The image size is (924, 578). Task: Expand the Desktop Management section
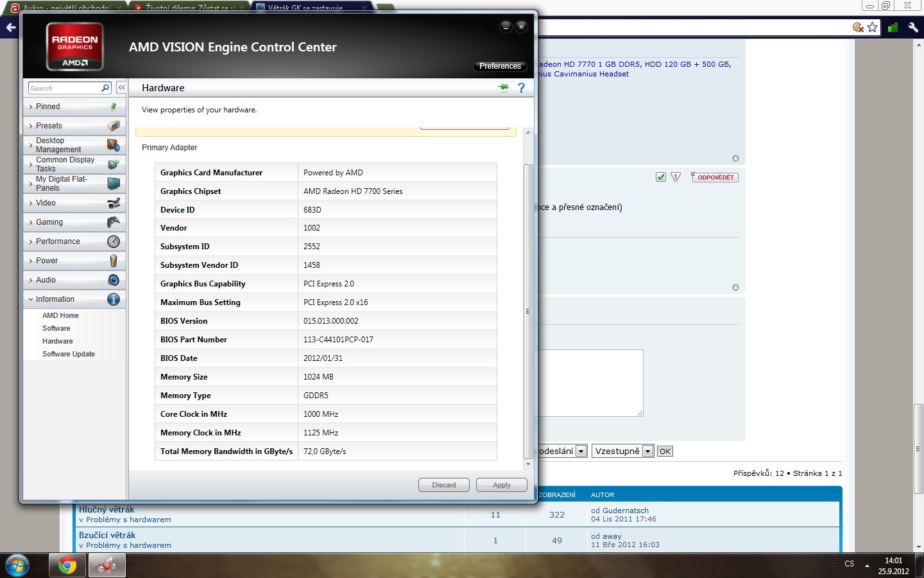(74, 145)
